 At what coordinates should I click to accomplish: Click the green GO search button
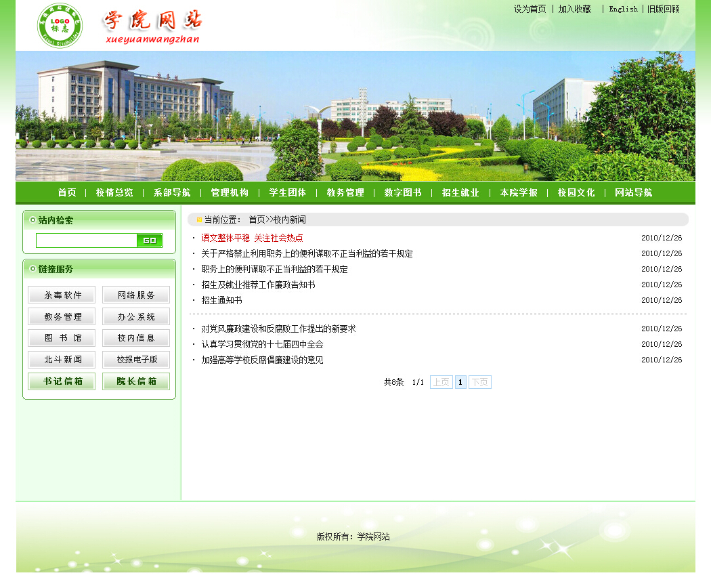click(150, 240)
